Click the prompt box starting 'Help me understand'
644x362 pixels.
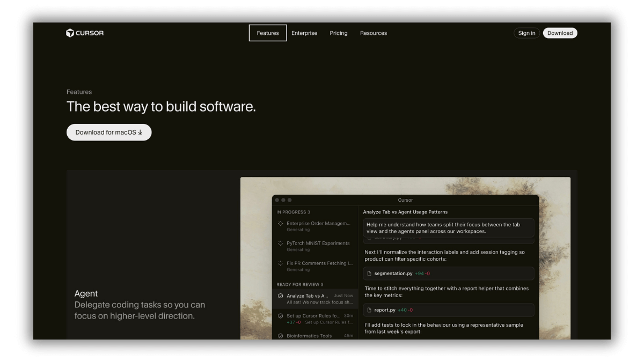449,228
